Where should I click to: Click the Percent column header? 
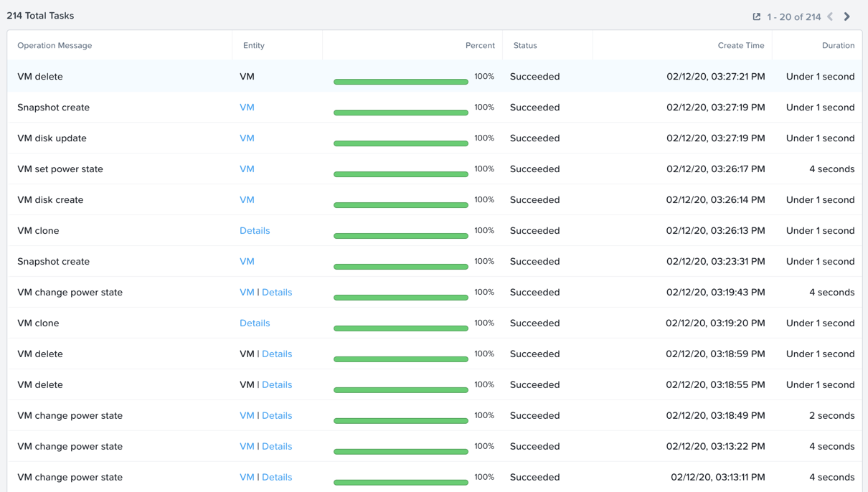click(x=480, y=45)
